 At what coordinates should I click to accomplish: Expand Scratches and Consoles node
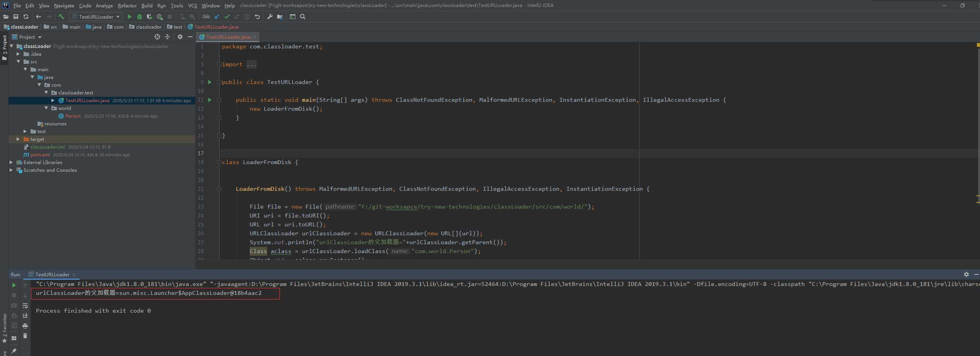coord(11,170)
